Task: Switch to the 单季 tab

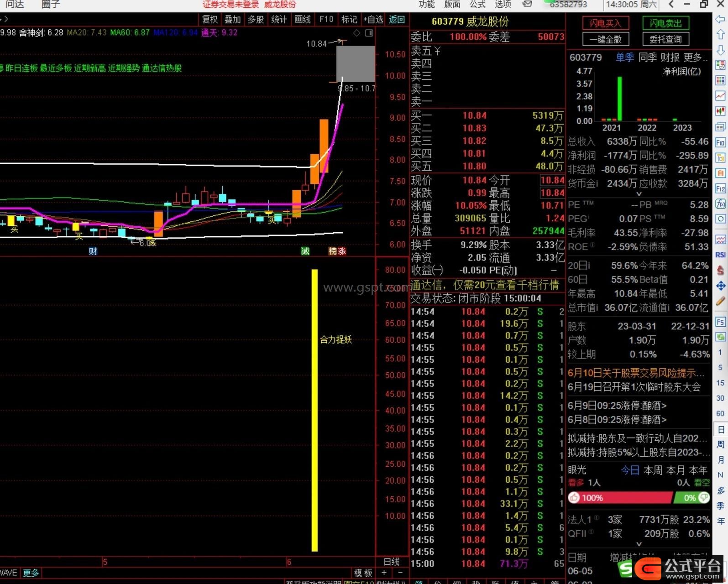Action: [x=624, y=57]
